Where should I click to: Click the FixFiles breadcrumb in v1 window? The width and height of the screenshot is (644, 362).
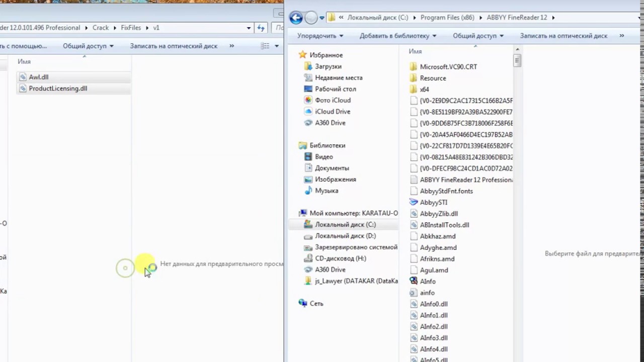click(131, 28)
